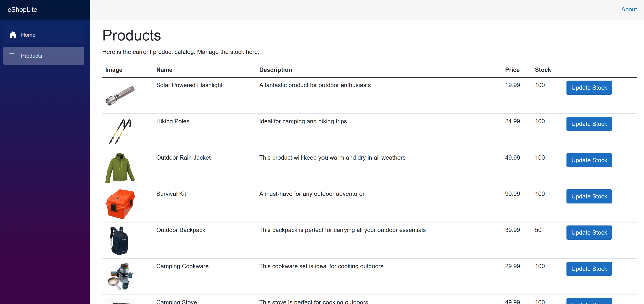
Task: Update Stock for Solar Powered Flashlight
Action: 589,88
